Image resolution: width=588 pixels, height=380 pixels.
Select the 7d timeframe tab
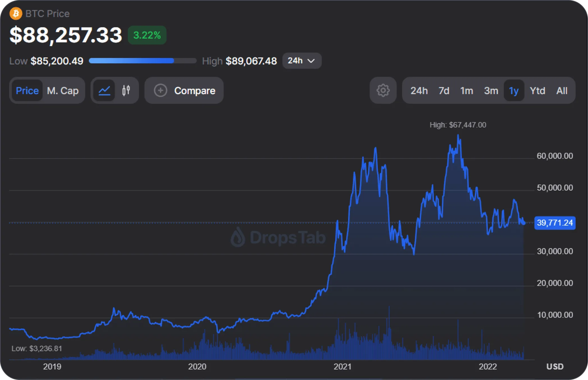[444, 91]
